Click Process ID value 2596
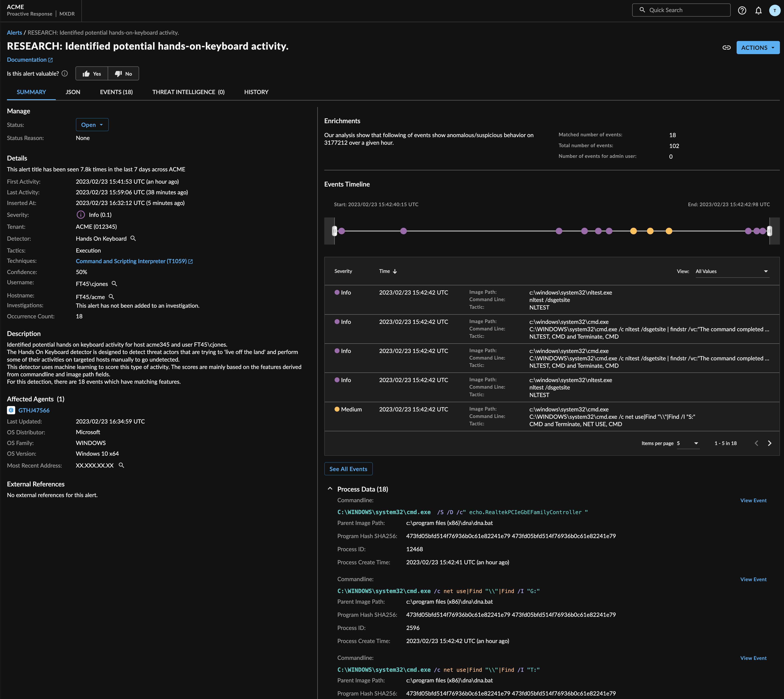The image size is (784, 699). point(413,628)
